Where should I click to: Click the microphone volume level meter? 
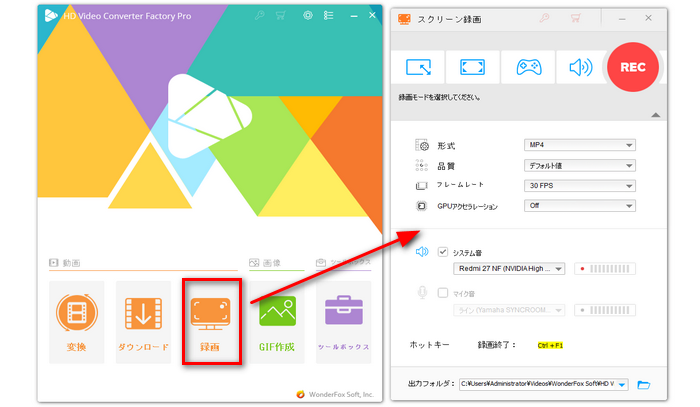[605, 310]
